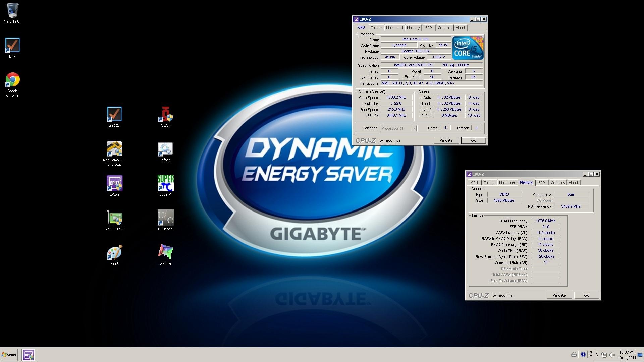The height and width of the screenshot is (362, 644).
Task: Click Validate in top CPU-Z window
Action: 446,140
